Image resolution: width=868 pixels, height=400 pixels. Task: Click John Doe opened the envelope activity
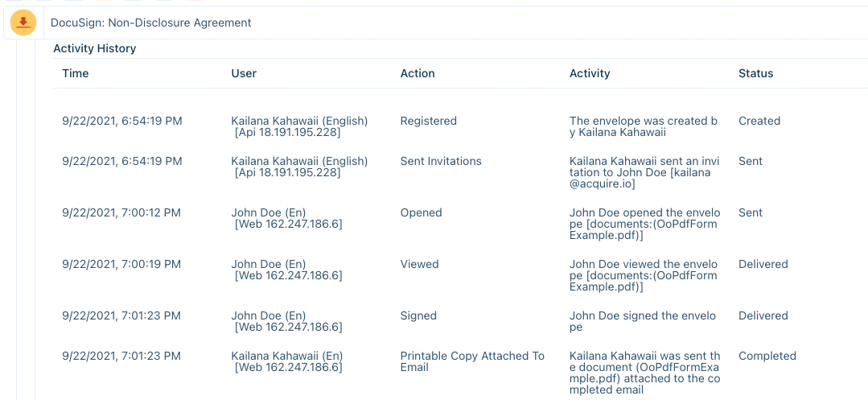(645, 225)
